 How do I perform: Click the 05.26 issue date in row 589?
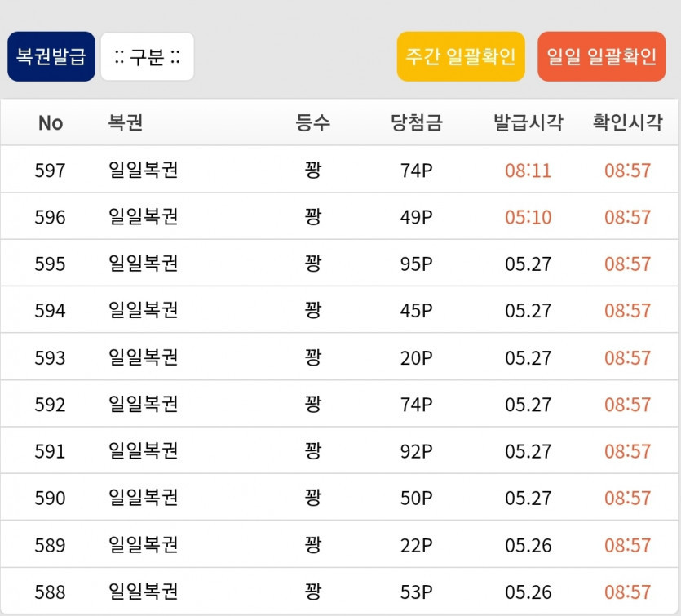click(528, 545)
